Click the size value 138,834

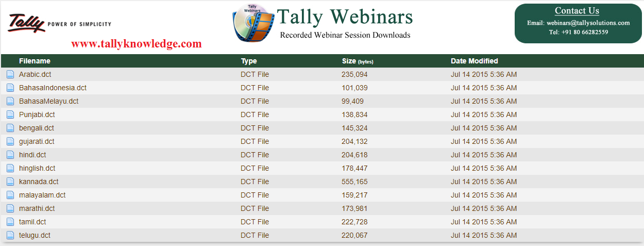pos(354,114)
